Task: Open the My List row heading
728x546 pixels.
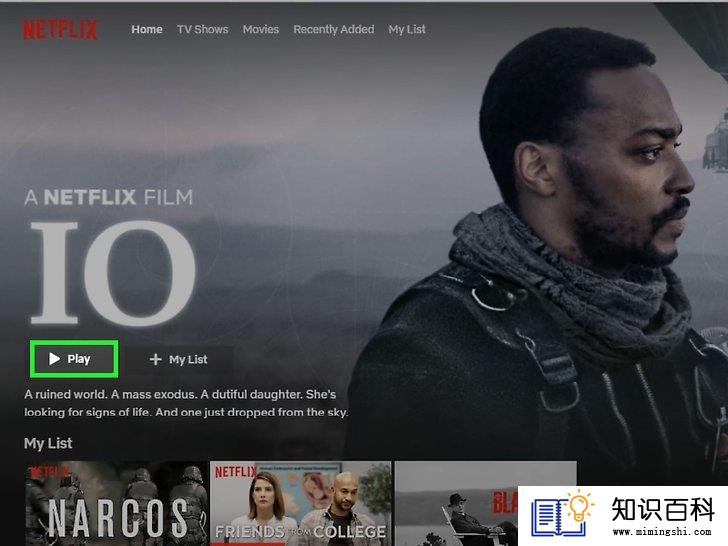Action: coord(48,443)
